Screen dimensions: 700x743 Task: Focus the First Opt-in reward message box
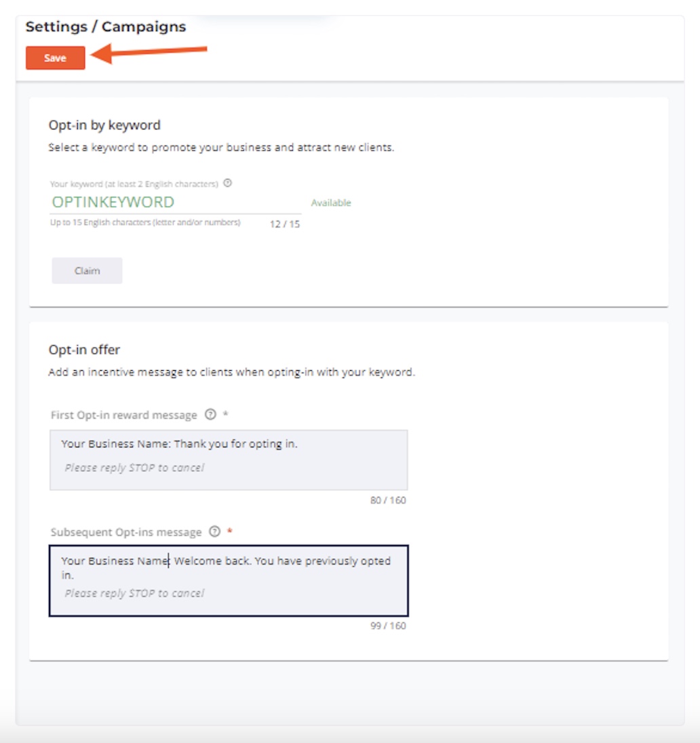[229, 460]
